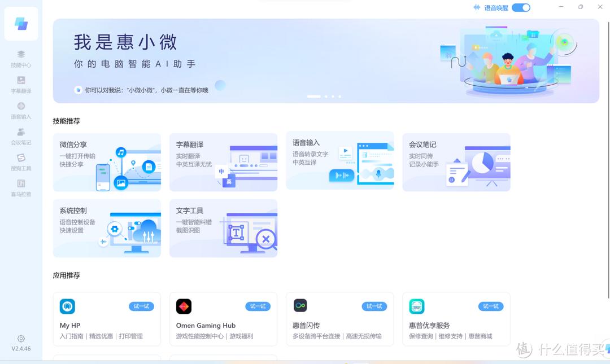Image resolution: width=610 pixels, height=364 pixels.
Task: Open the 系统控制 skill card
Action: [107, 228]
